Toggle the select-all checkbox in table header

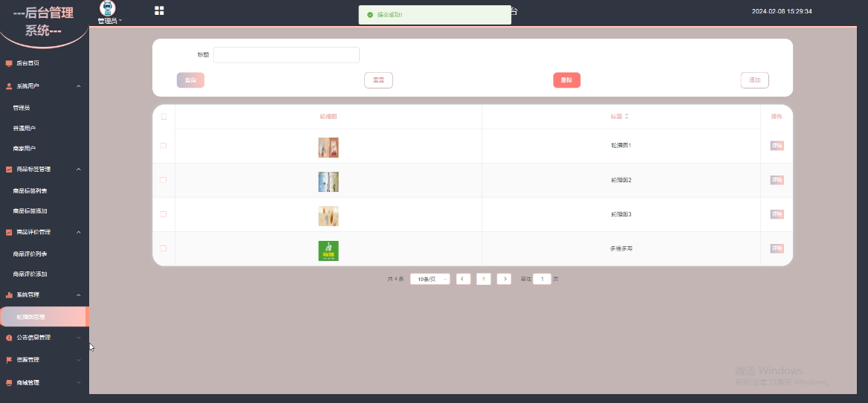click(x=163, y=117)
